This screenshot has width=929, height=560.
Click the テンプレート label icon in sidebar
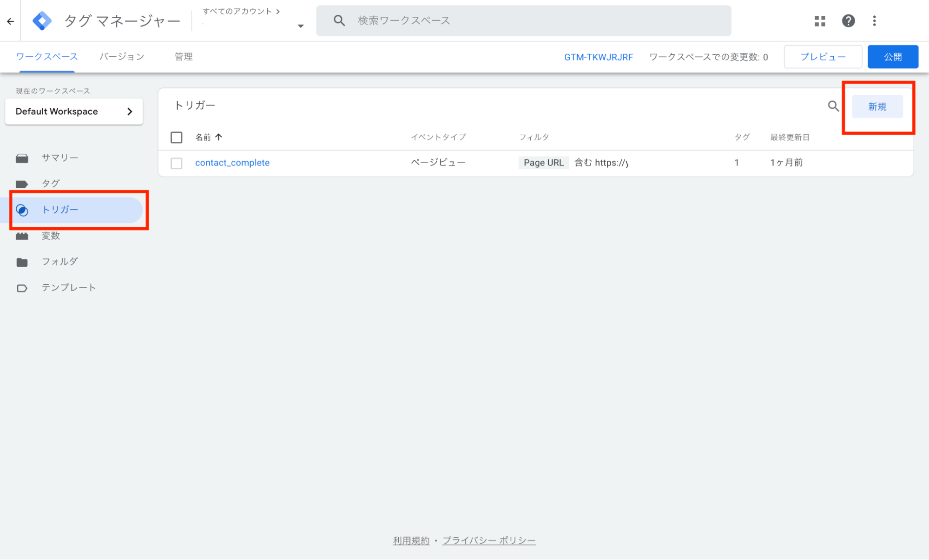(x=22, y=288)
